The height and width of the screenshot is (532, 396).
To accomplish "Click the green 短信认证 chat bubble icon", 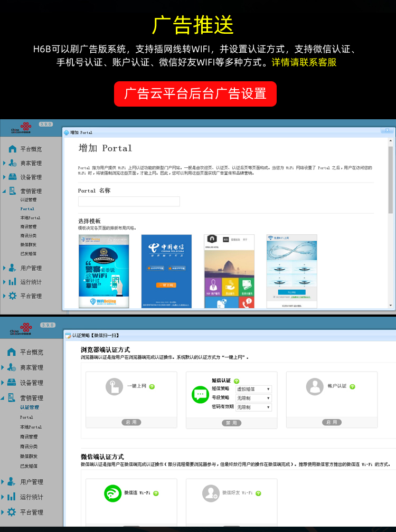I will point(200,395).
